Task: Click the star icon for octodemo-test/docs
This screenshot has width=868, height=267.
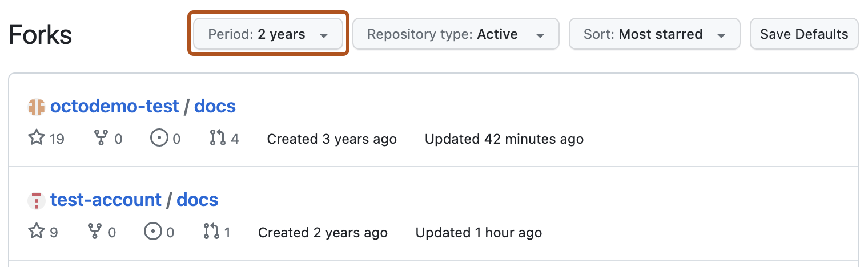Action: point(36,139)
